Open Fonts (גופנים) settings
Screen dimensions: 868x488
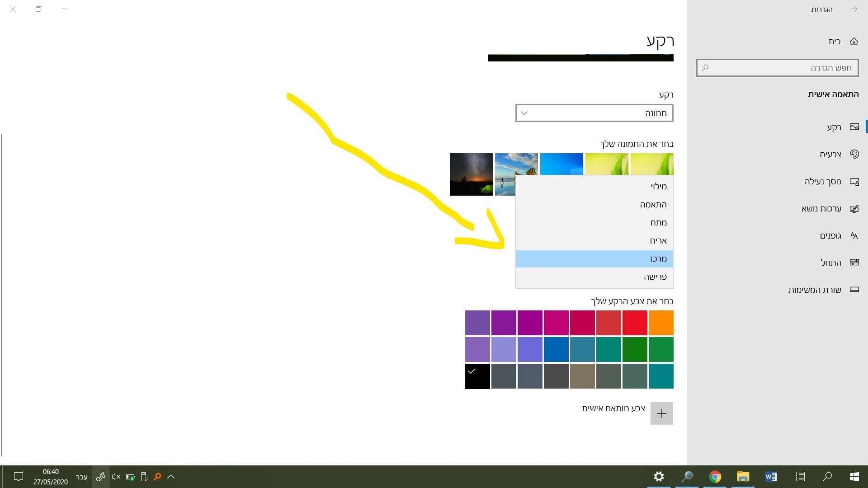pos(830,236)
